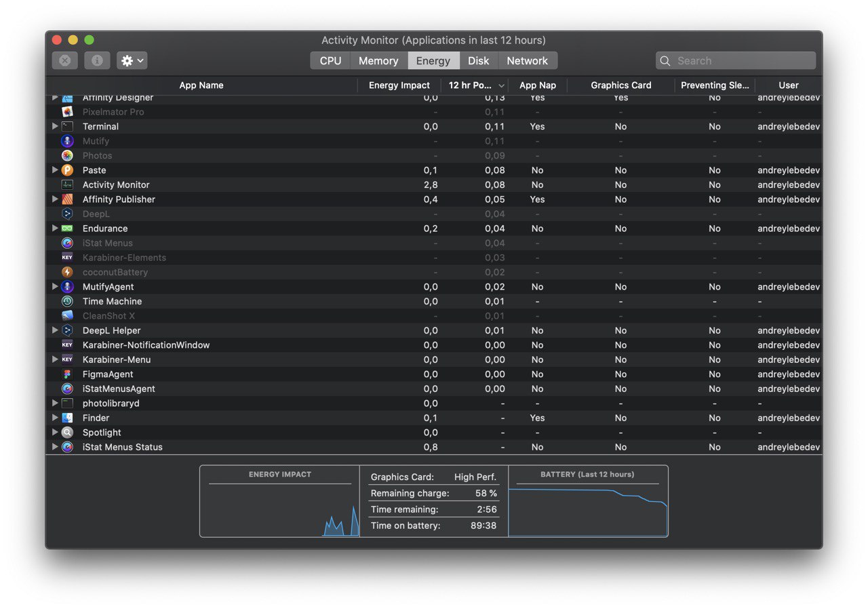868x609 pixels.
Task: Expand the Affinity Publisher row
Action: point(55,199)
